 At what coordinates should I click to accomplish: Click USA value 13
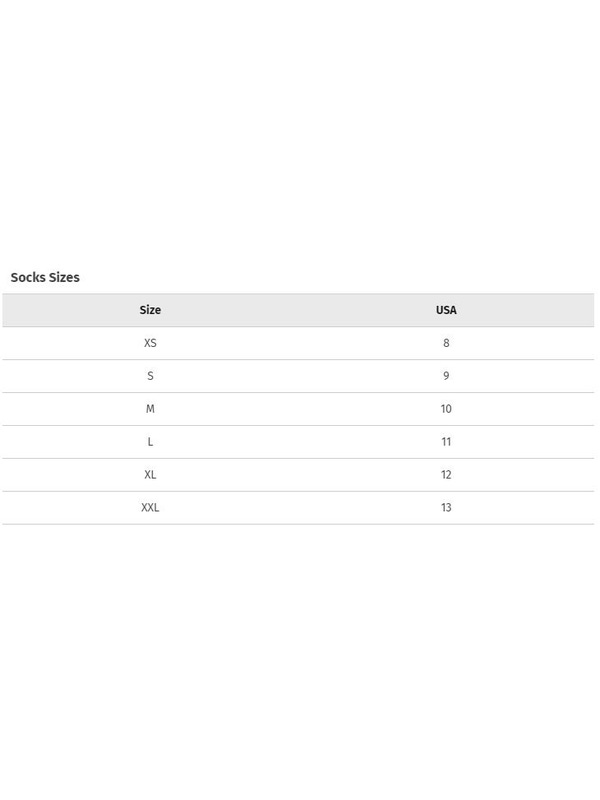coord(446,508)
